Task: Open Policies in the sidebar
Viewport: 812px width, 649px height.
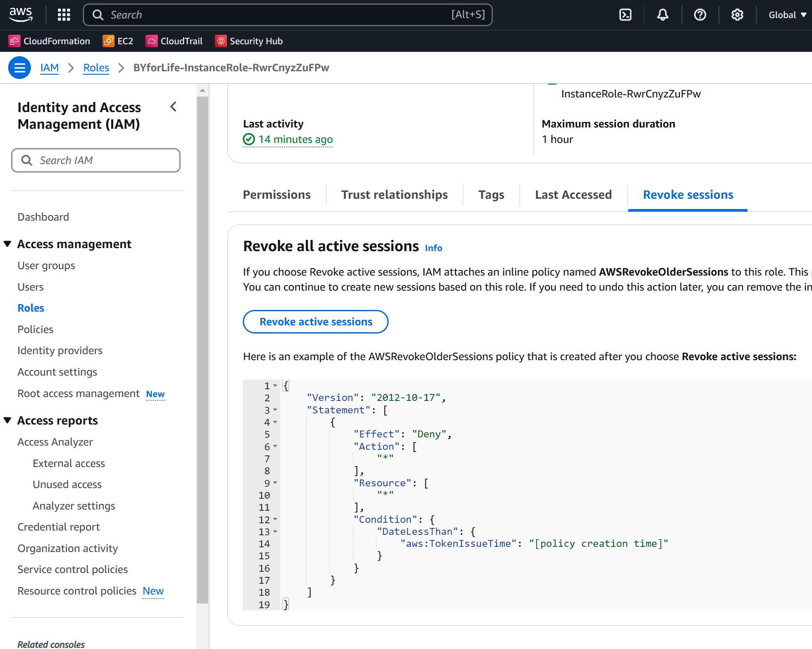Action: click(x=36, y=330)
